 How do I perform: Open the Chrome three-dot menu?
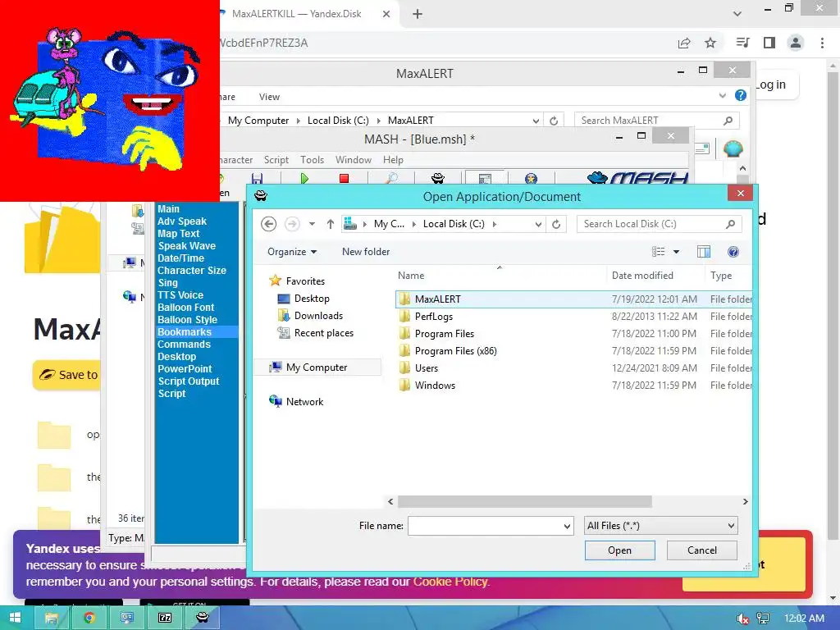point(822,43)
